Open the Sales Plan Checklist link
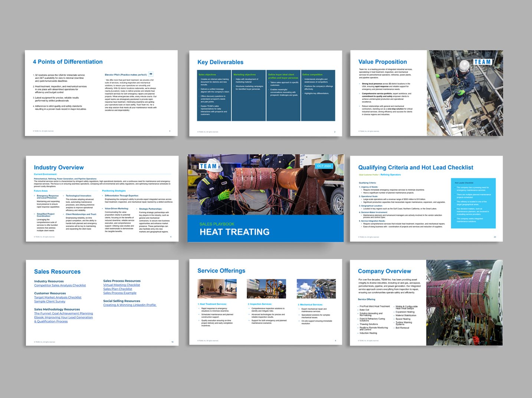Viewport: 532px width, 398px height. [117, 289]
